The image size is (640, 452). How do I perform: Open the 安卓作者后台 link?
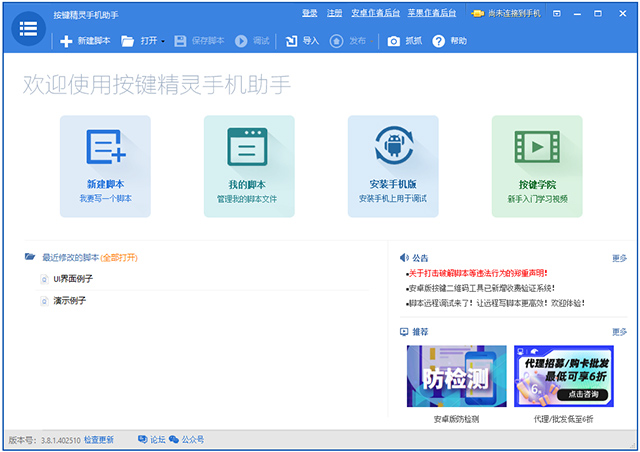tap(376, 13)
